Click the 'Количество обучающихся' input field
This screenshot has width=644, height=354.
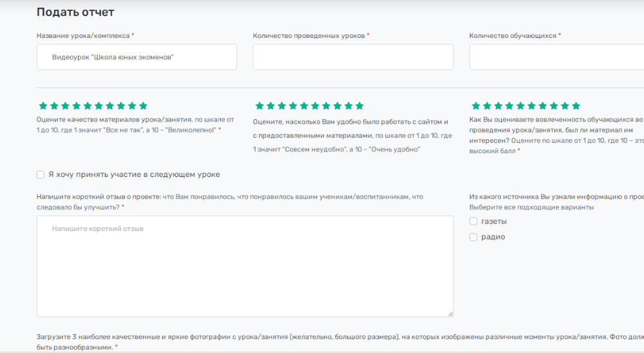tap(556, 57)
